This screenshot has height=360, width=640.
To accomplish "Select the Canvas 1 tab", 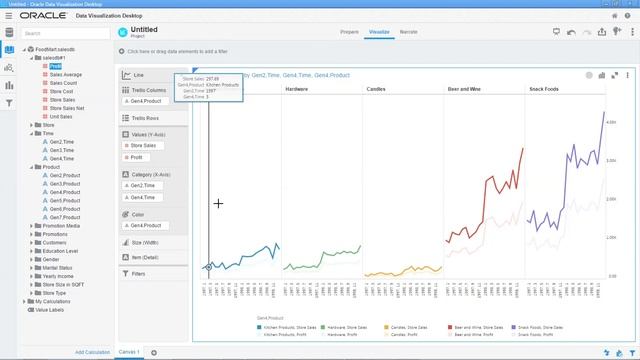I will 129,352.
